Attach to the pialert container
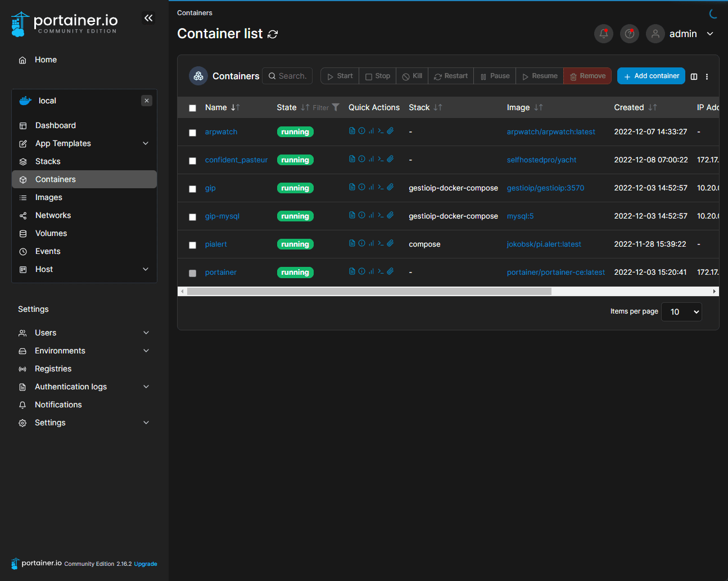The image size is (728, 581). pyautogui.click(x=390, y=243)
